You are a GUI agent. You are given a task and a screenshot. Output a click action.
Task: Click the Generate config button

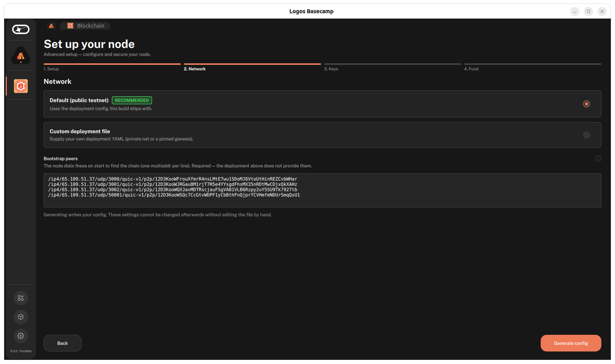pos(571,343)
